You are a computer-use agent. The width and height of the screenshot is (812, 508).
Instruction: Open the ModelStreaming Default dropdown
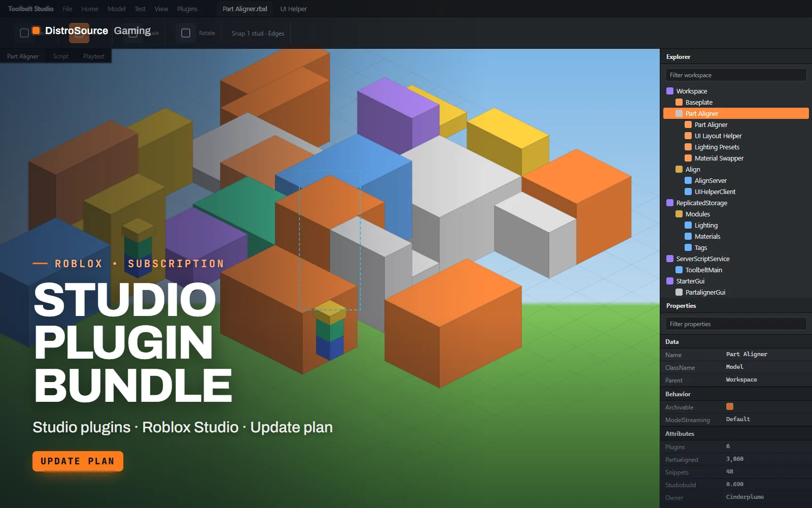point(738,419)
